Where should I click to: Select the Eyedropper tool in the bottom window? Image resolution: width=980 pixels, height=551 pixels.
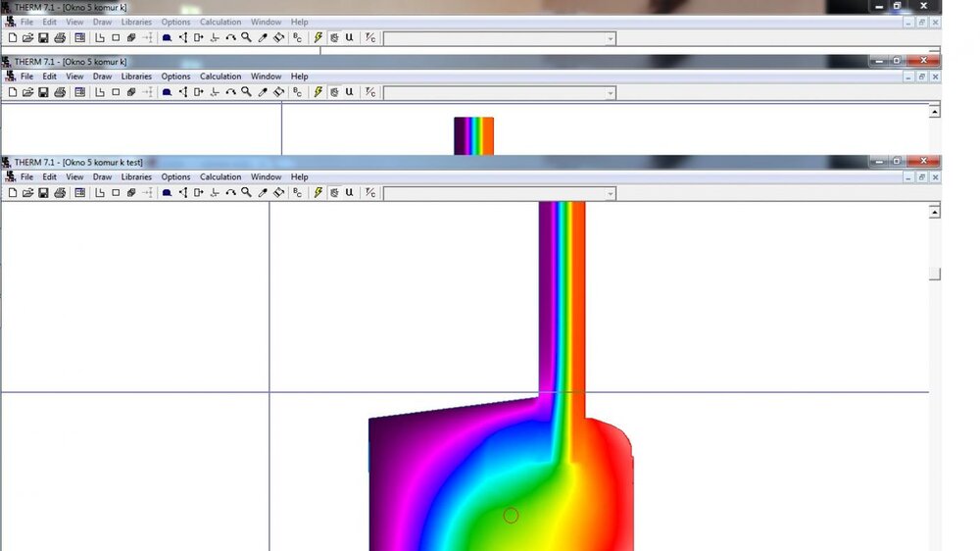(263, 193)
